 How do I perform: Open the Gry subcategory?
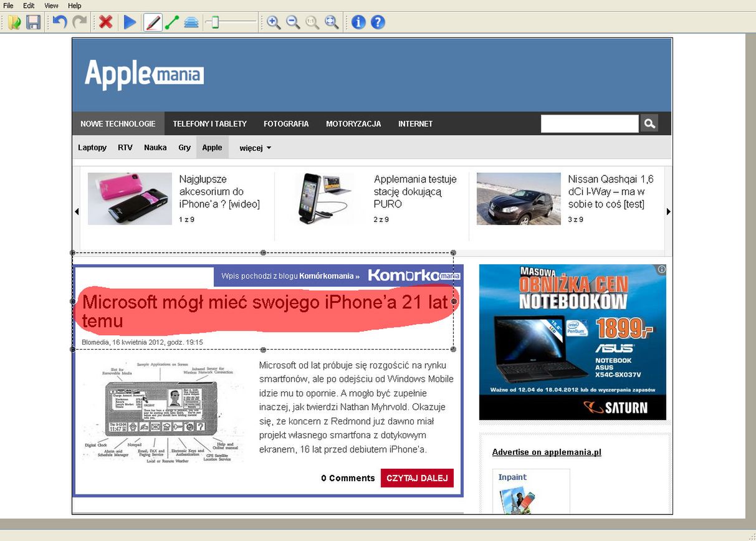tap(184, 148)
